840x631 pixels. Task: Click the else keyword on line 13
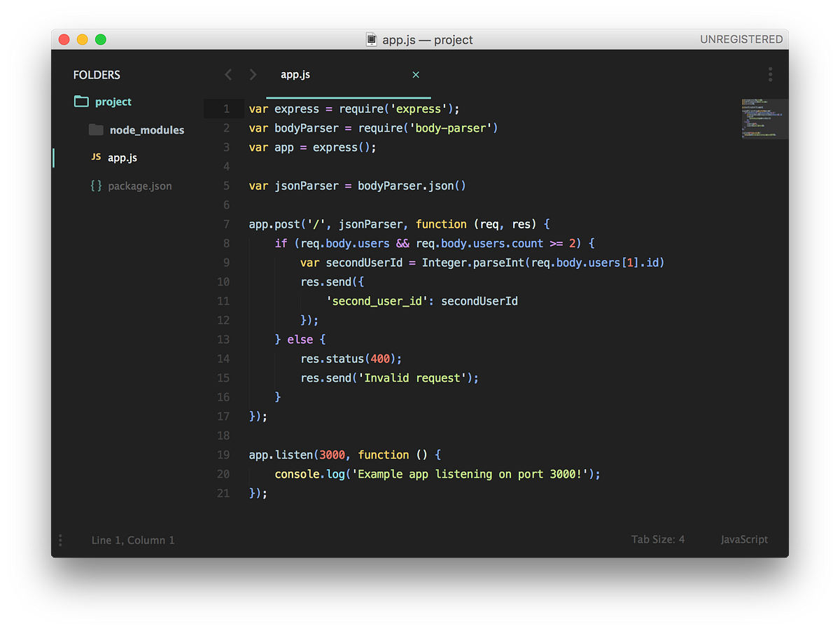click(x=300, y=340)
